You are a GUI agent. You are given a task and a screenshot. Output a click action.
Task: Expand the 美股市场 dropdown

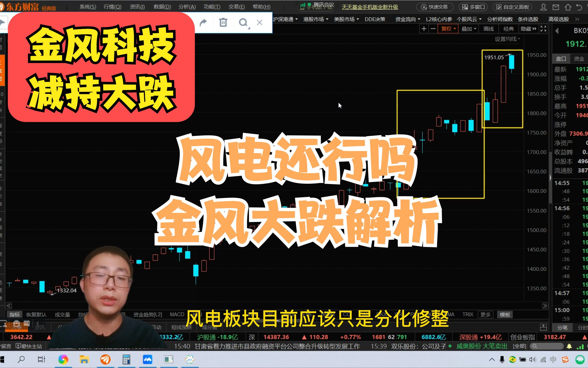[x=346, y=19]
